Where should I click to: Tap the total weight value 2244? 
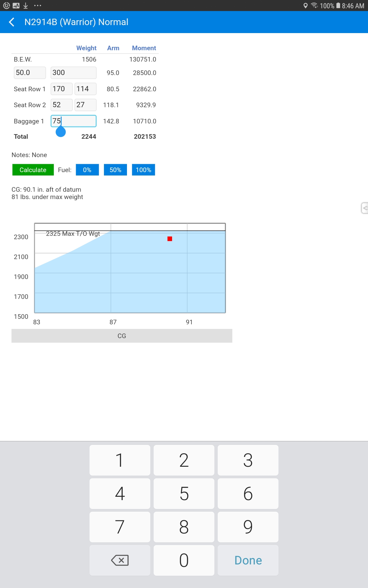[89, 137]
